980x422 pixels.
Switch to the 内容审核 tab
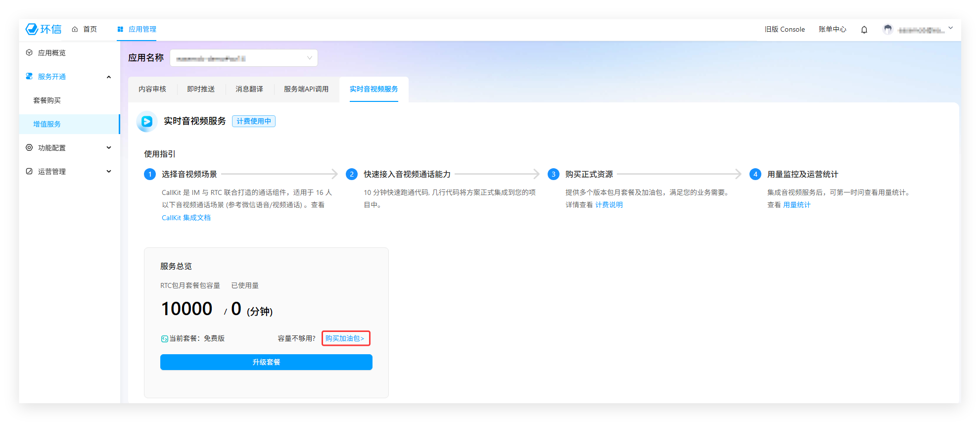pyautogui.click(x=152, y=89)
